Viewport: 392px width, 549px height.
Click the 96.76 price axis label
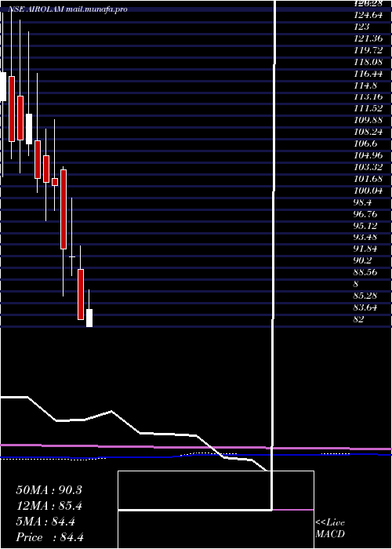click(x=365, y=214)
